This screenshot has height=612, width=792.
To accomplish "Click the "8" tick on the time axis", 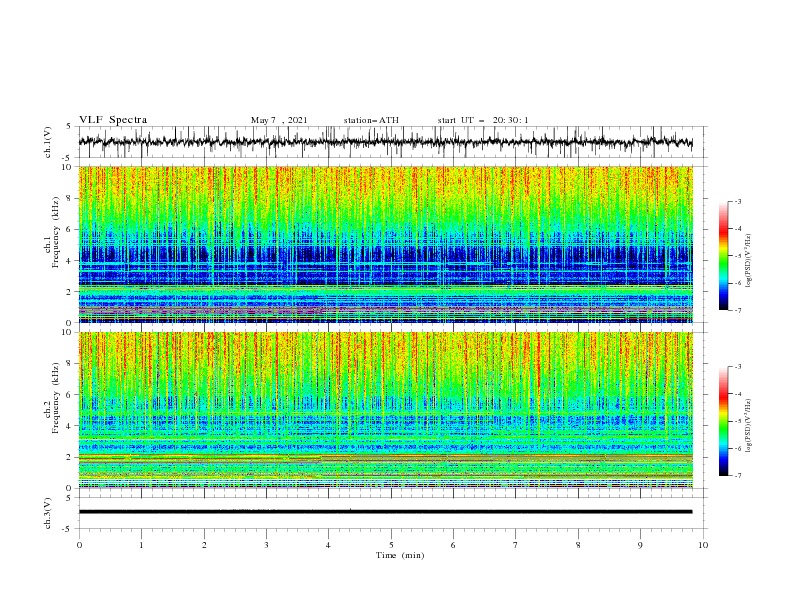I will [x=578, y=545].
